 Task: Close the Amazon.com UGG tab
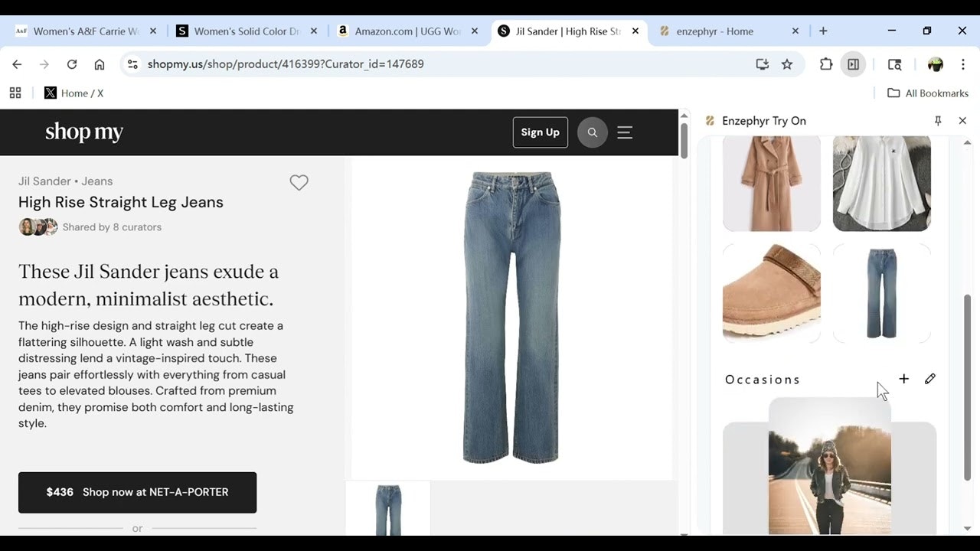[475, 31]
